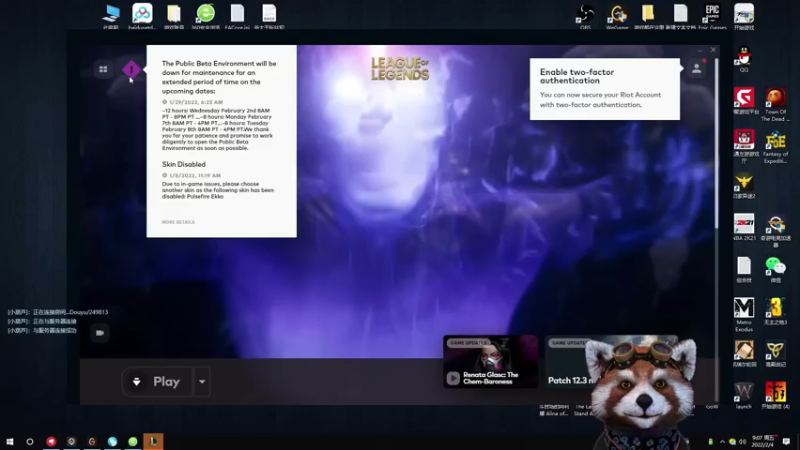Open the volume speaker tray icon
This screenshot has width=800, height=450.
click(742, 441)
